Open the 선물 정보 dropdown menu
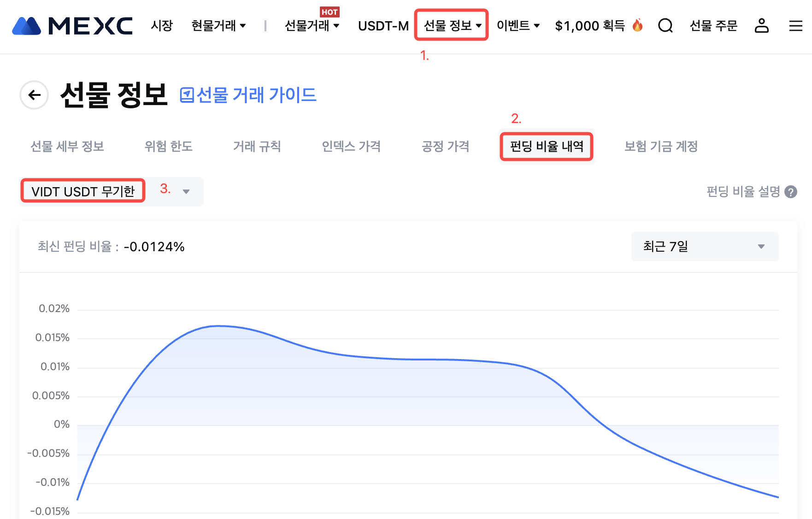The width and height of the screenshot is (812, 519). [x=452, y=26]
